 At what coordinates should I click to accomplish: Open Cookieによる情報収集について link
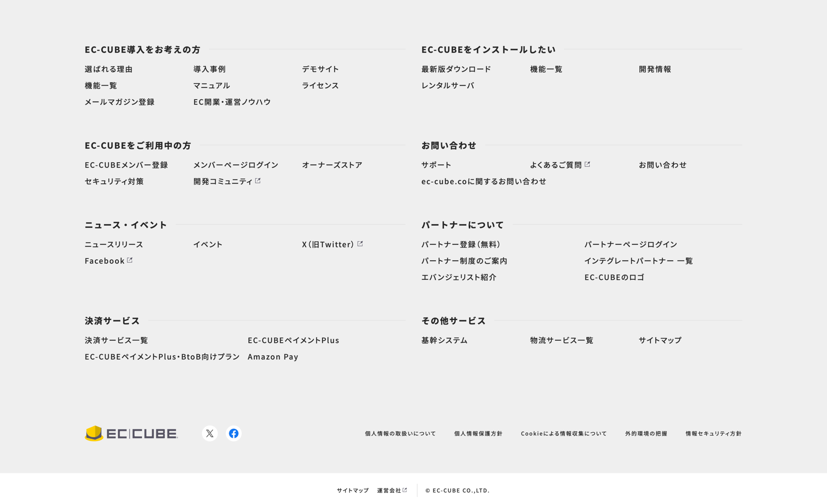(x=563, y=434)
